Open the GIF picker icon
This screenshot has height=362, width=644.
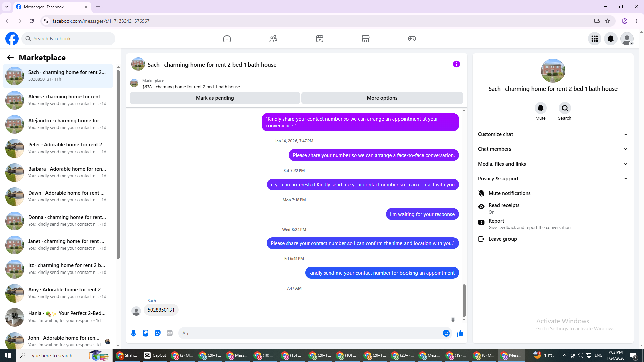click(x=170, y=333)
